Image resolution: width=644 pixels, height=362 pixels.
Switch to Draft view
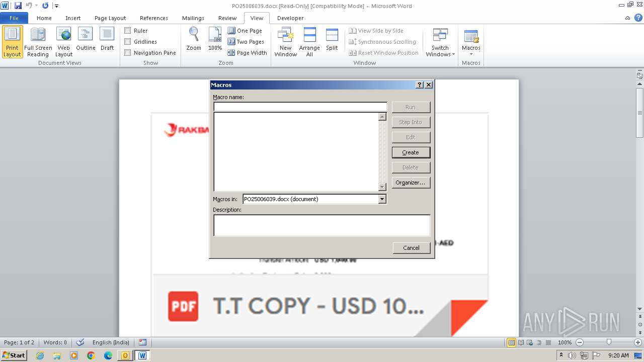[x=107, y=40]
